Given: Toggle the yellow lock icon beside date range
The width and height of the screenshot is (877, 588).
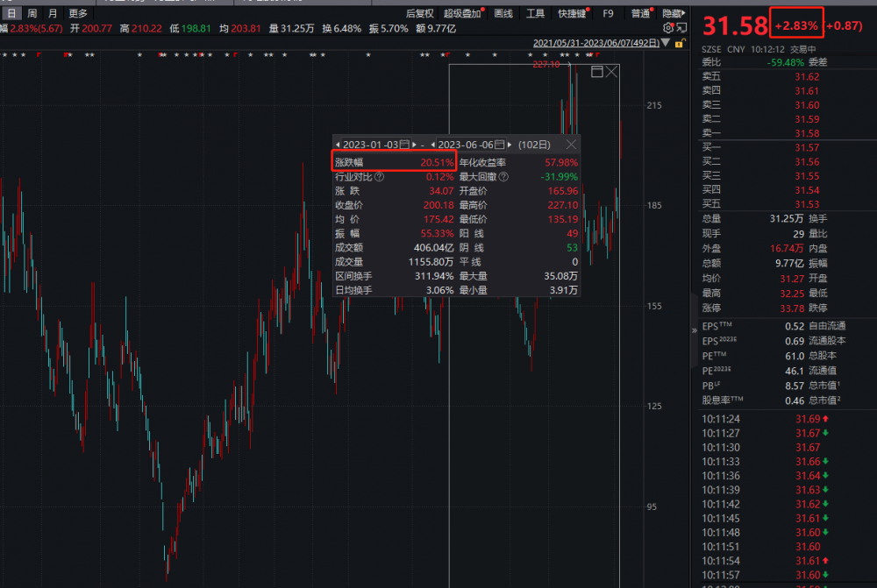Looking at the screenshot, I should [680, 43].
